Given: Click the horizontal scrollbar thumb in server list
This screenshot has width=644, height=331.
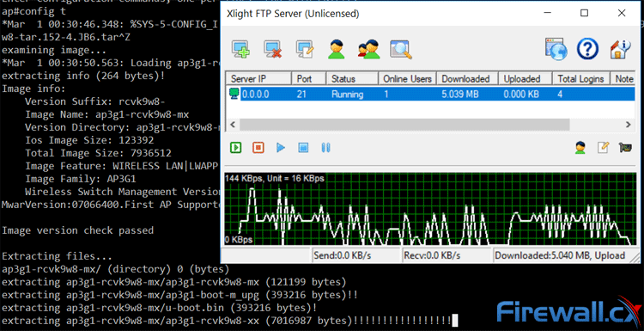Looking at the screenshot, I should (404, 124).
